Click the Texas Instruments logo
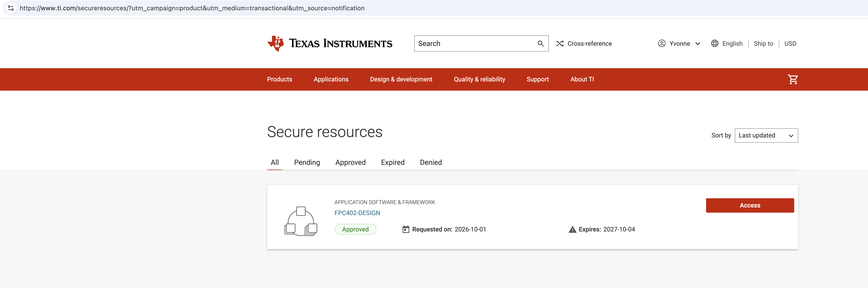 click(x=329, y=44)
